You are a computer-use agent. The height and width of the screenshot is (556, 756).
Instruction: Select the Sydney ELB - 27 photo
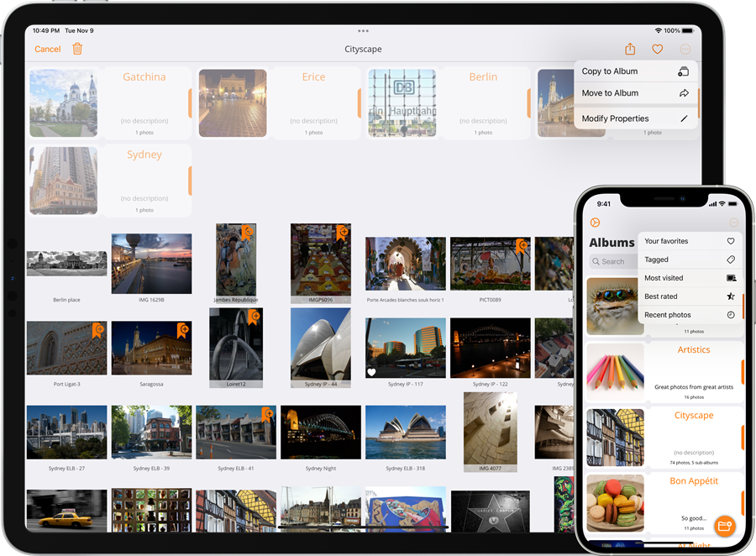pos(66,432)
